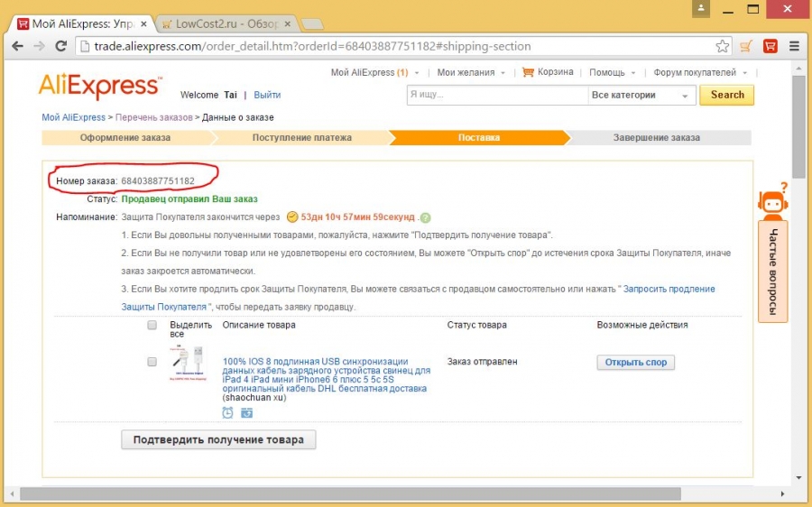
Task: Open the Chrome hamburger menu
Action: [x=794, y=46]
